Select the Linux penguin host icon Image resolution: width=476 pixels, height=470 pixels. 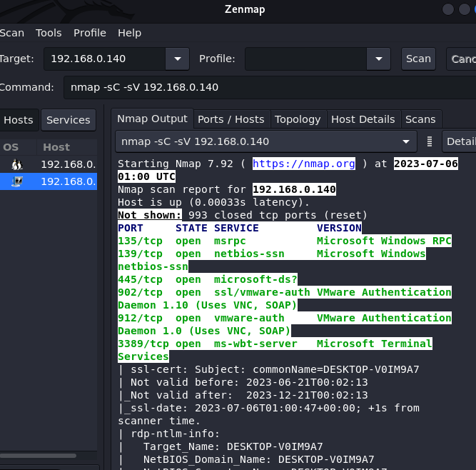[17, 164]
